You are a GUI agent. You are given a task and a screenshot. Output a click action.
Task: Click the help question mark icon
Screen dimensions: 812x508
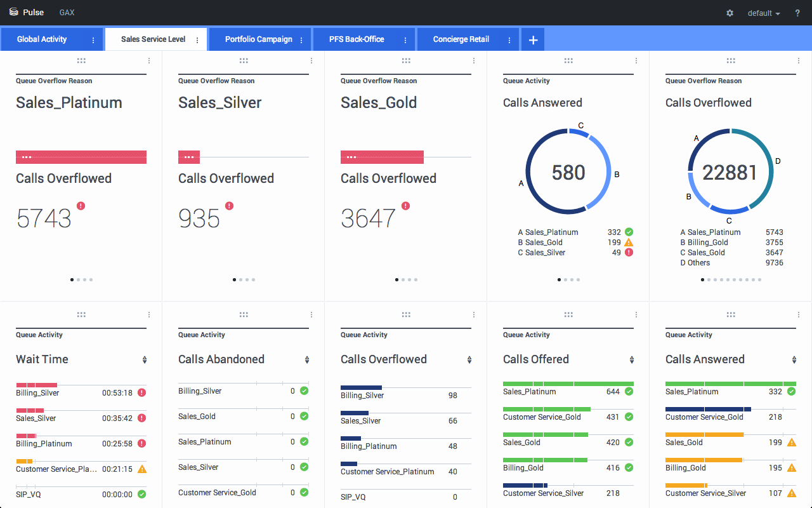(797, 13)
